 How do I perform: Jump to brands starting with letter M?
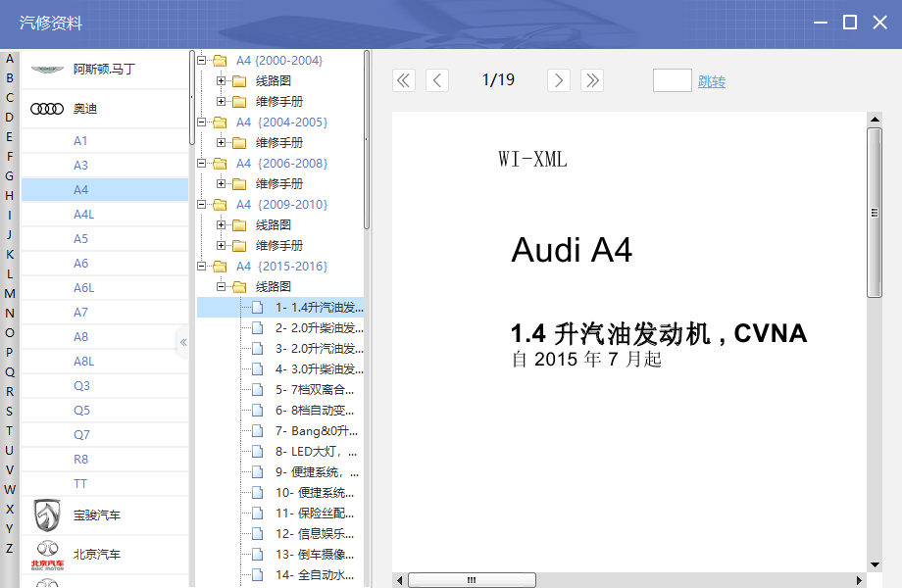click(x=9, y=294)
